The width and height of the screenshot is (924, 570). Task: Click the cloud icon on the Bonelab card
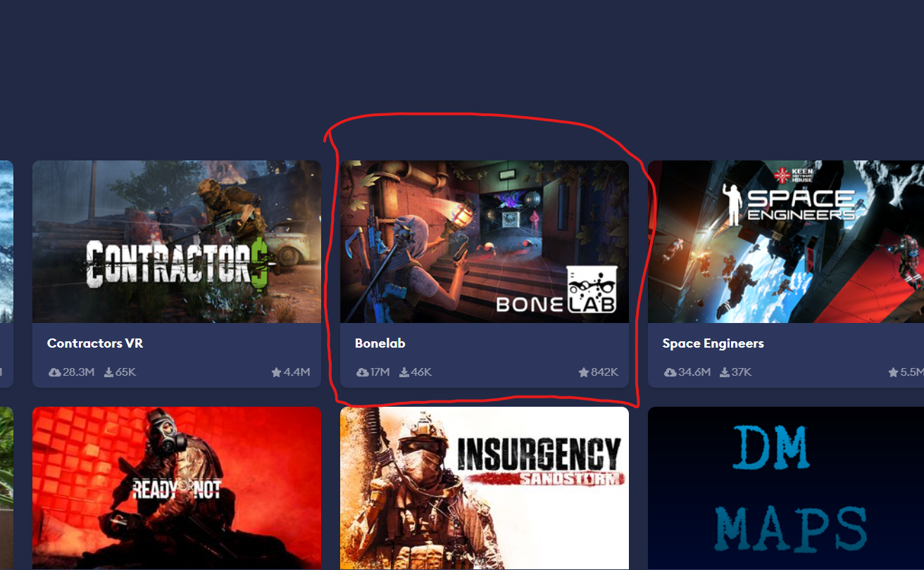362,372
